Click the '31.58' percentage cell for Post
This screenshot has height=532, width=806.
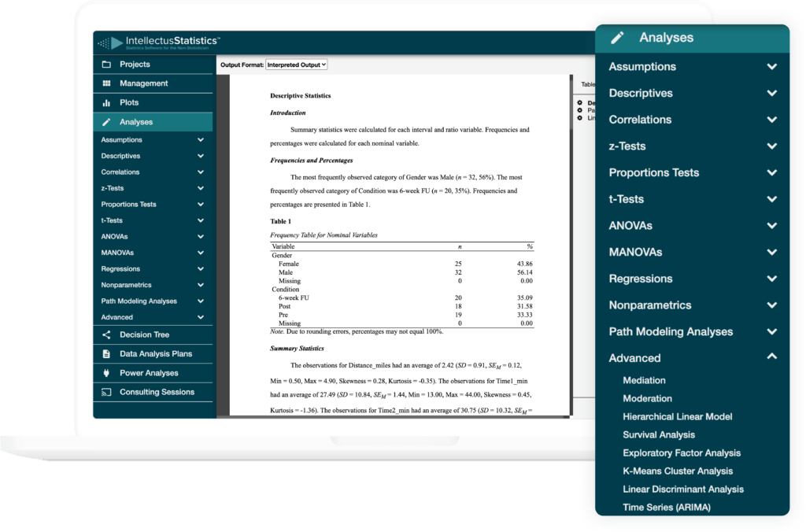pyautogui.click(x=525, y=306)
